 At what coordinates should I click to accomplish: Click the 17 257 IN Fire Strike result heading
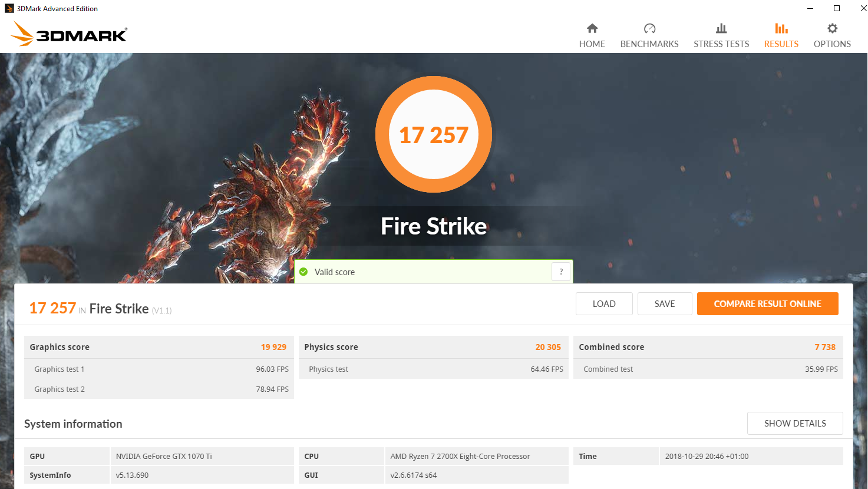pos(100,308)
